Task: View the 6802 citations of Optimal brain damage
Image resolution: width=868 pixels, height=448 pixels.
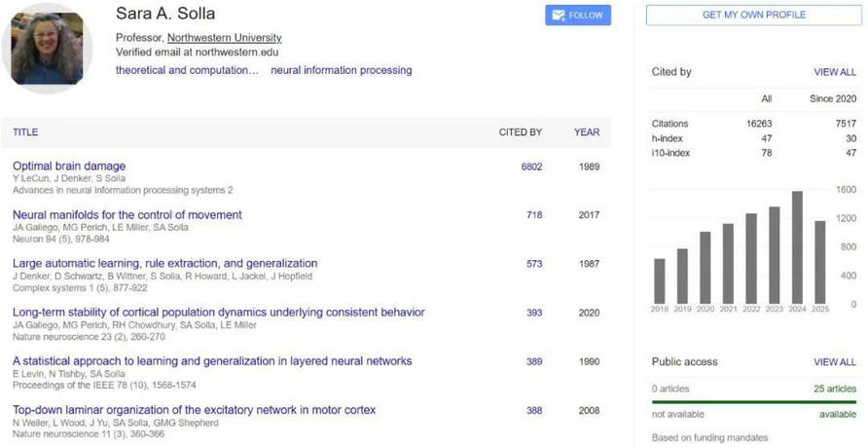Action: coord(531,167)
